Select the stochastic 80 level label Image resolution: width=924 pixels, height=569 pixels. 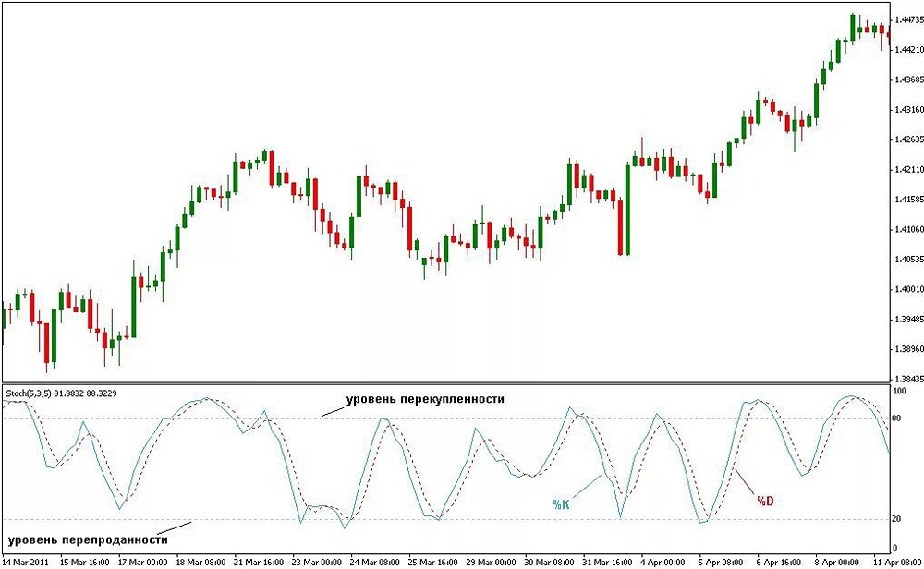[x=897, y=418]
